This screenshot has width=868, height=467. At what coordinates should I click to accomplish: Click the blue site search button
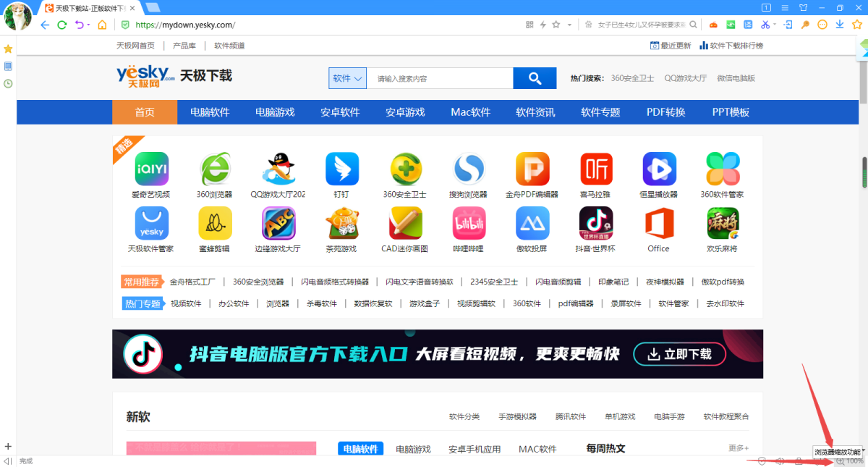point(535,78)
